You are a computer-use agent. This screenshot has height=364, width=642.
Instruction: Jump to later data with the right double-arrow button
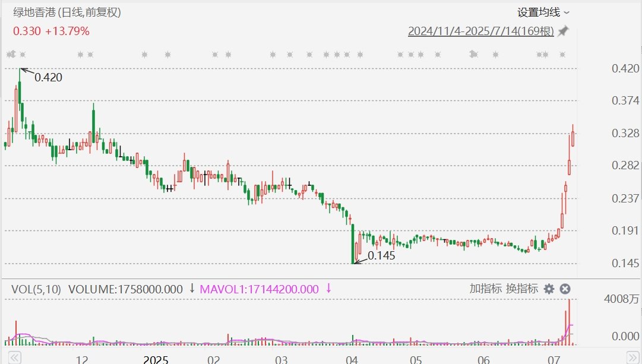pyautogui.click(x=632, y=357)
